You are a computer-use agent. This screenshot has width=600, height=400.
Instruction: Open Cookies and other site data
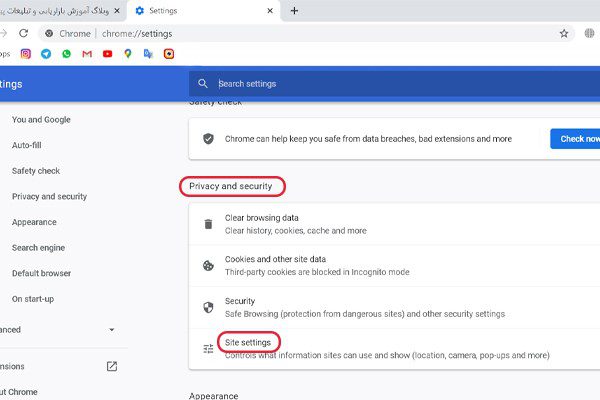[394, 265]
